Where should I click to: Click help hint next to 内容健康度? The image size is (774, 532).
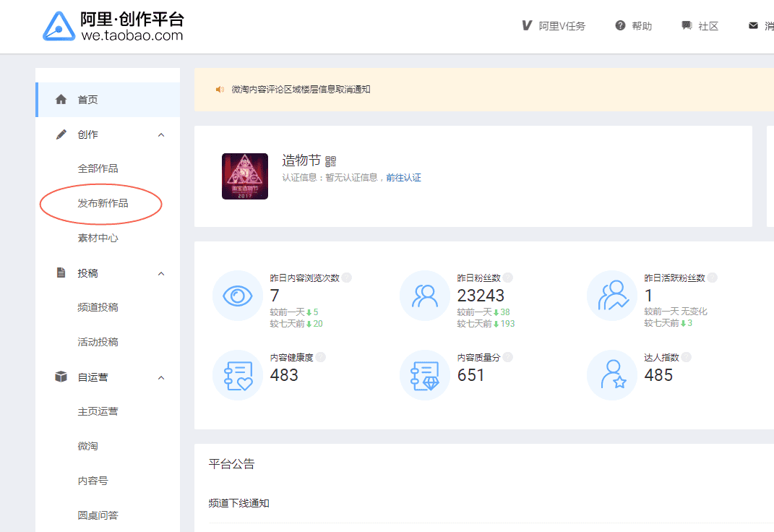[x=321, y=357]
